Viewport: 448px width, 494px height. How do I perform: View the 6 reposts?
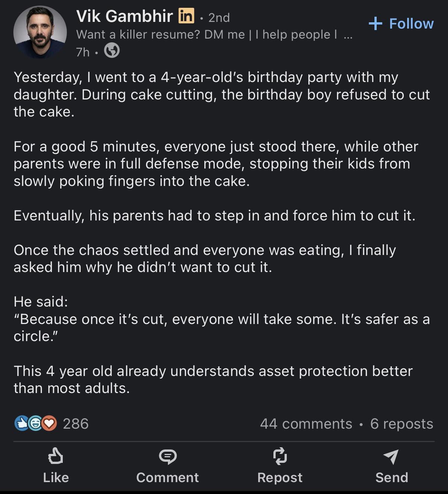point(402,423)
